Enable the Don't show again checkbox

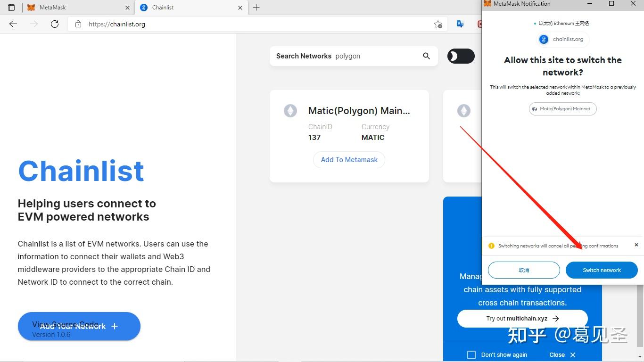(471, 354)
